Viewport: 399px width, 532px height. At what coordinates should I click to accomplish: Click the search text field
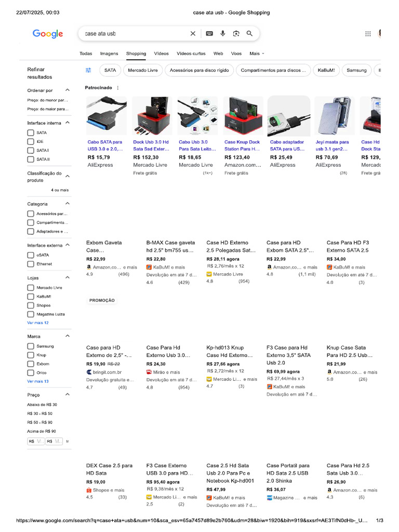point(135,34)
